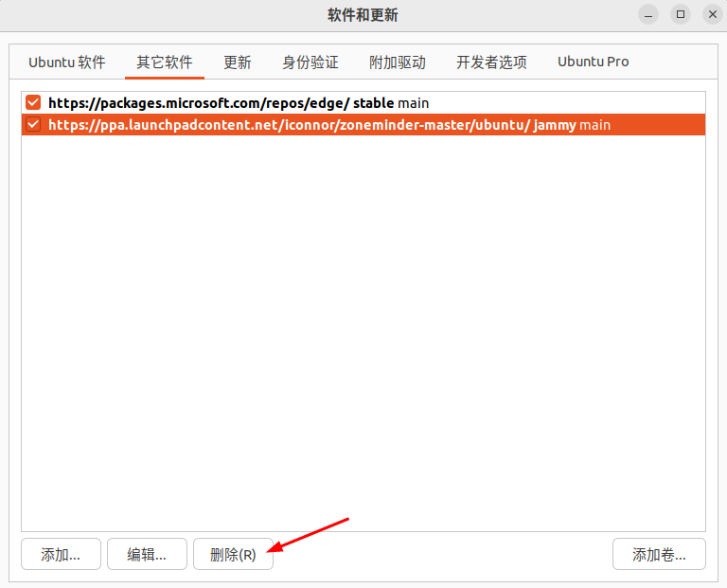Viewport: 727px width, 588px height.
Task: Open the 更新 tab
Action: [238, 62]
